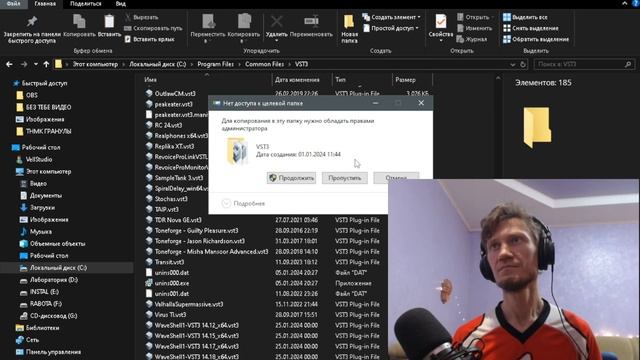The image size is (640, 360).
Task: Switch to the Поделиться tab
Action: [85, 4]
